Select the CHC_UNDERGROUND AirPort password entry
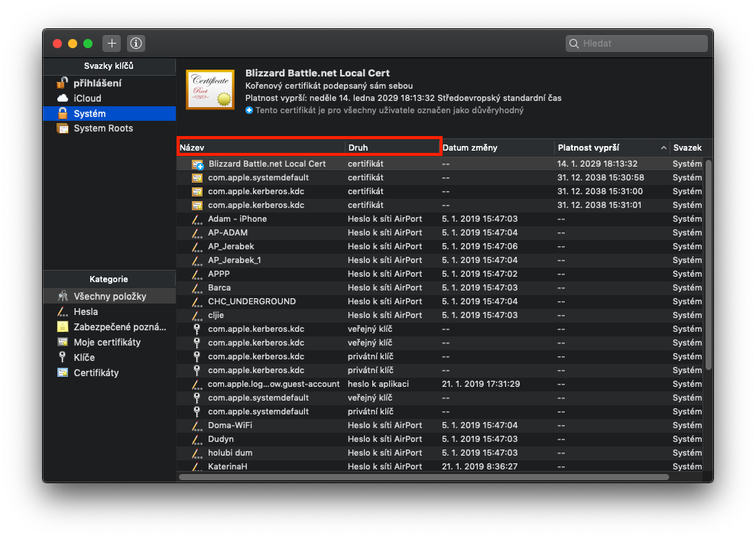This screenshot has height=539, width=756. pos(251,302)
